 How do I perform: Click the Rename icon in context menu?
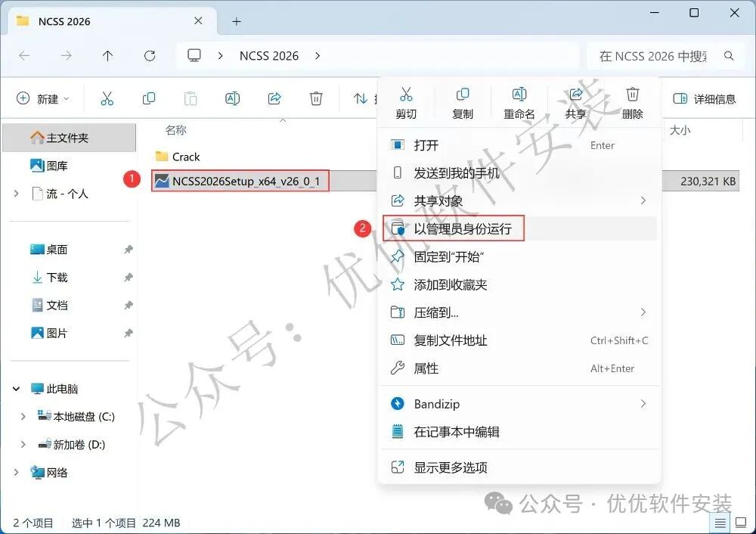pyautogui.click(x=519, y=94)
